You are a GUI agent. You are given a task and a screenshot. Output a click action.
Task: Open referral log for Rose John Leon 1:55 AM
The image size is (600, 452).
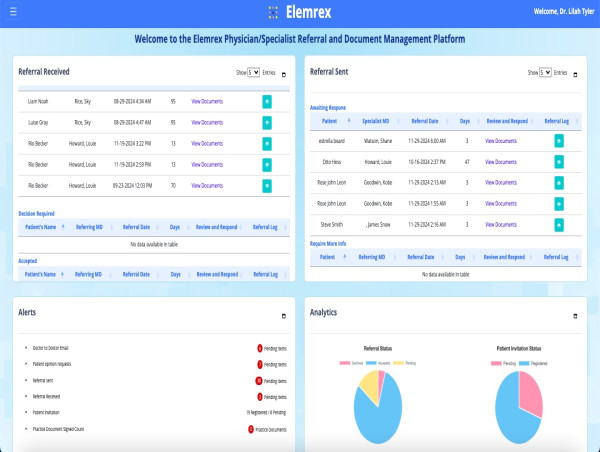[x=559, y=204]
